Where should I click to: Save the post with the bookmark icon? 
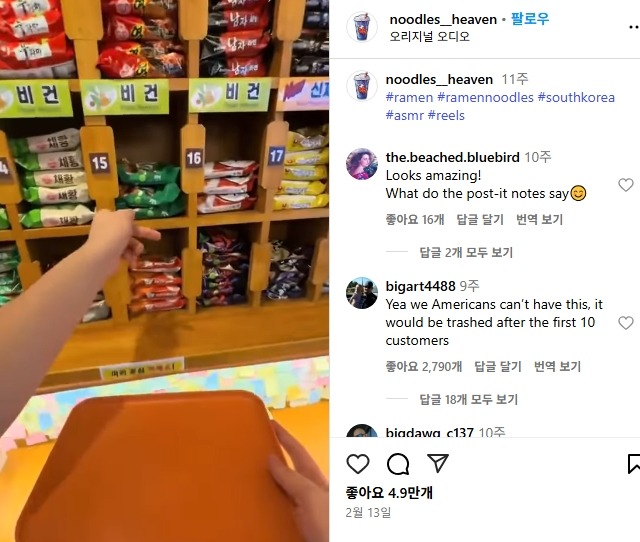[x=633, y=464]
